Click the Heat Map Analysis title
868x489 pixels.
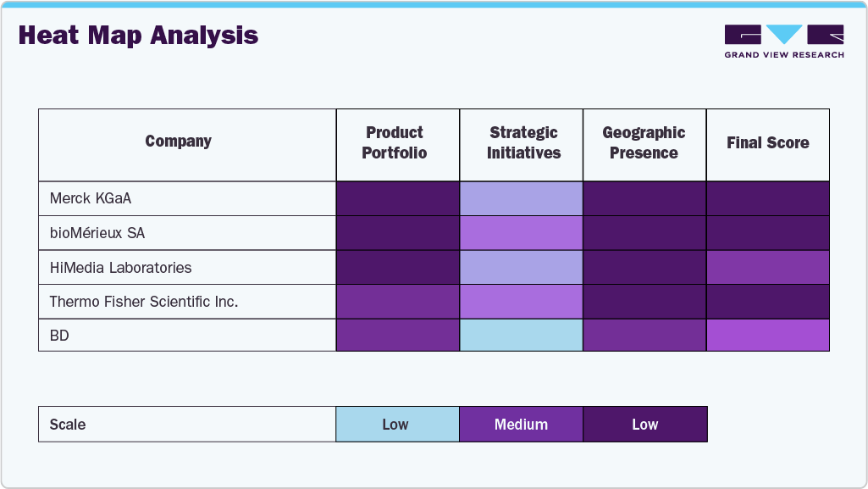[138, 36]
